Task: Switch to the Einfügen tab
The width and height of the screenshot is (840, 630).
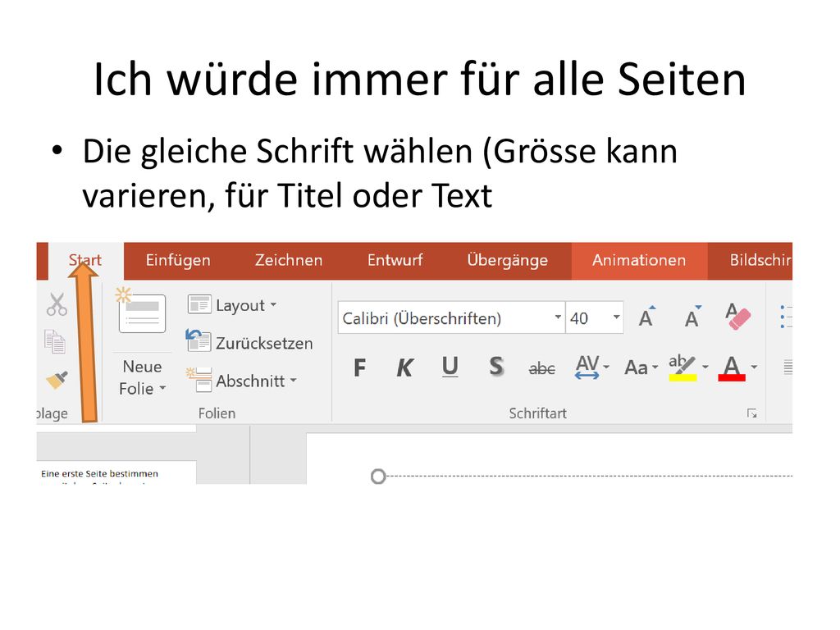Action: pyautogui.click(x=178, y=260)
